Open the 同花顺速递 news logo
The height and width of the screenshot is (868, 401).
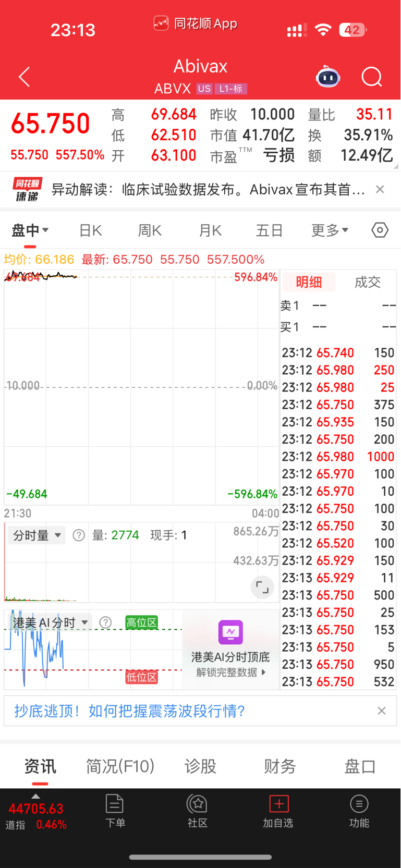[27, 189]
